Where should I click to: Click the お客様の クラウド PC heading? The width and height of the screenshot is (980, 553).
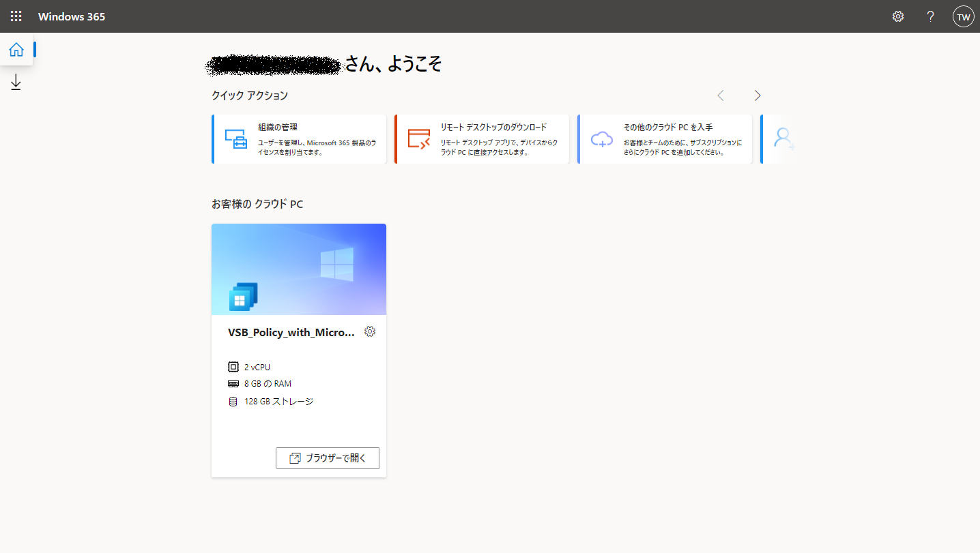(257, 204)
